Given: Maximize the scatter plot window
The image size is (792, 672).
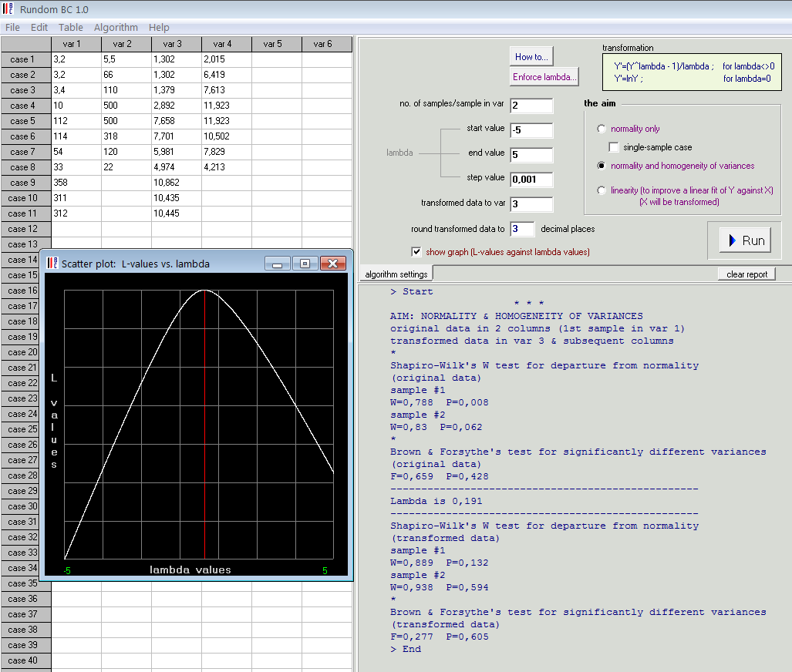Looking at the screenshot, I should 305,264.
